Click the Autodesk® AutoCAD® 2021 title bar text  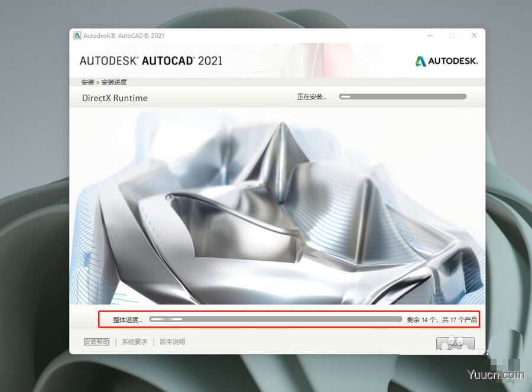click(x=124, y=35)
